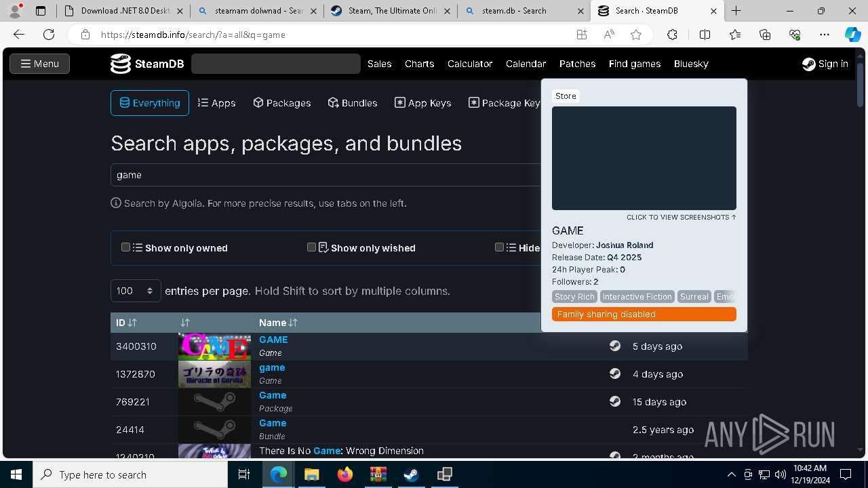Click the Store button in popup
This screenshot has width=868, height=488.
pyautogui.click(x=566, y=96)
